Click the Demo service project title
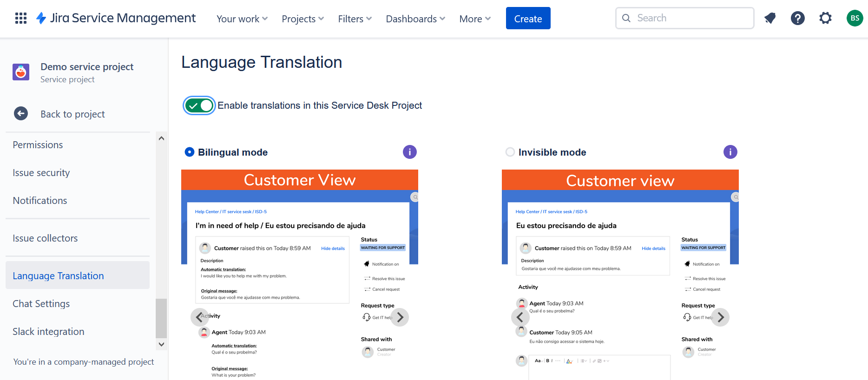The height and width of the screenshot is (380, 868). click(87, 67)
